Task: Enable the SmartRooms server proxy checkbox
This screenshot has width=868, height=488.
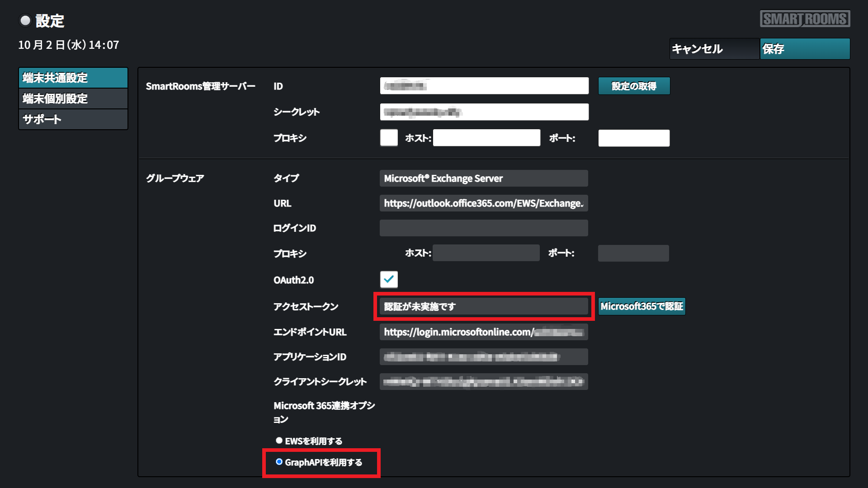Action: 389,138
